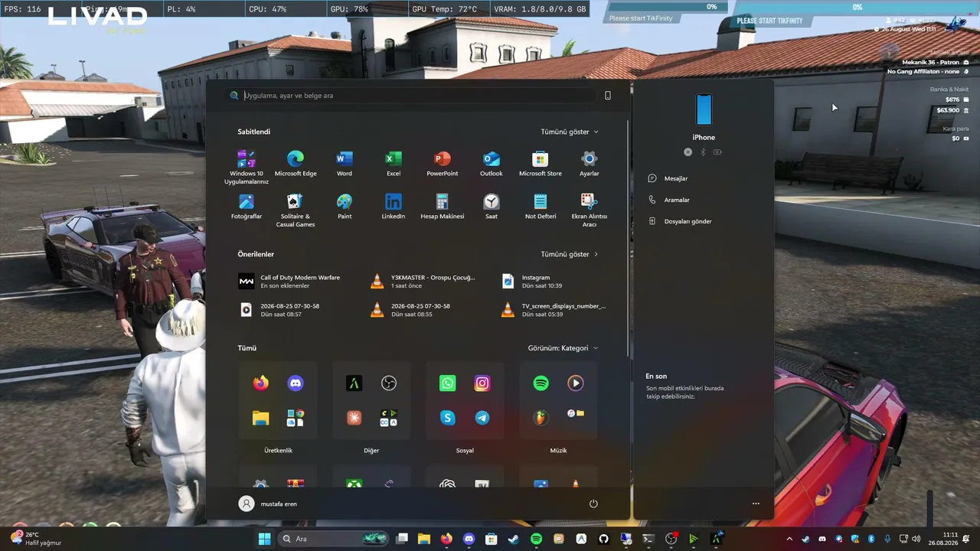Click the iPhone device thumbnail
The image size is (980, 551).
(x=704, y=109)
